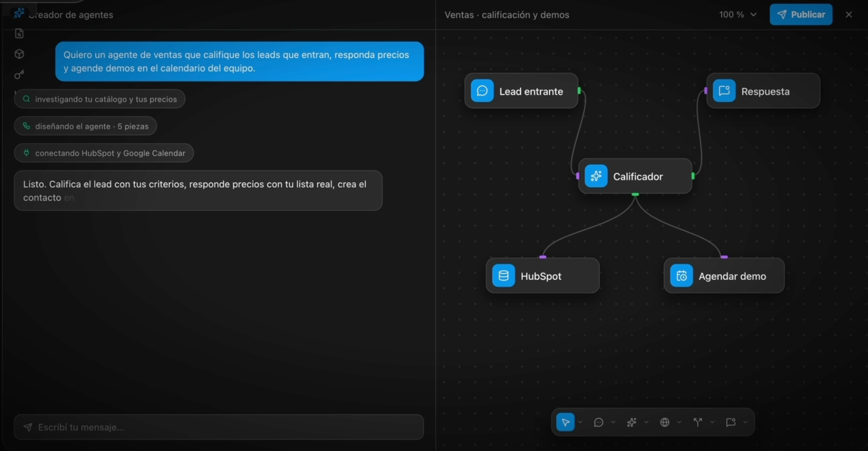Image resolution: width=868 pixels, height=451 pixels.
Task: Choose the globe web tool in bottom toolbar
Action: 665,422
